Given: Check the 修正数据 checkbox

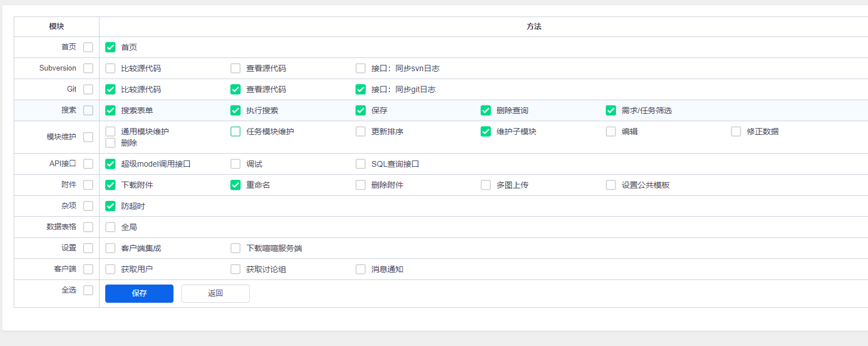Looking at the screenshot, I should (736, 131).
